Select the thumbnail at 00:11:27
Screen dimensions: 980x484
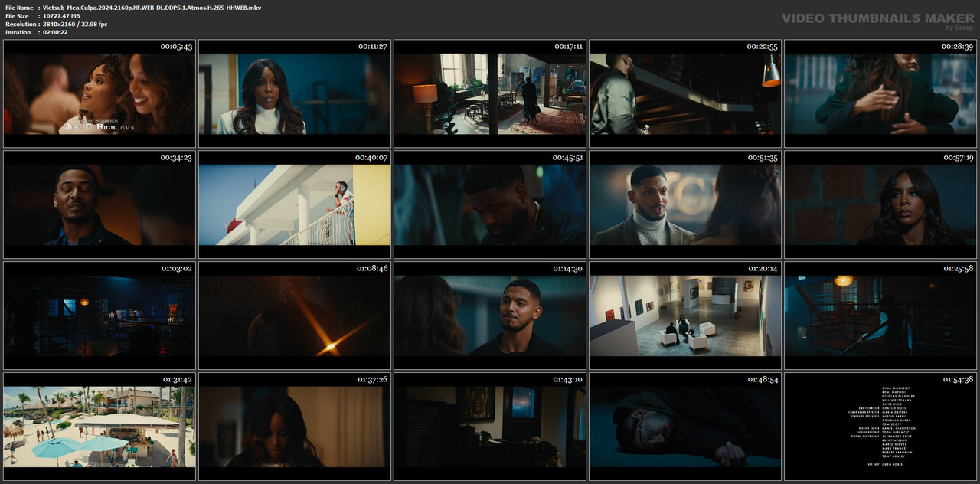point(295,93)
